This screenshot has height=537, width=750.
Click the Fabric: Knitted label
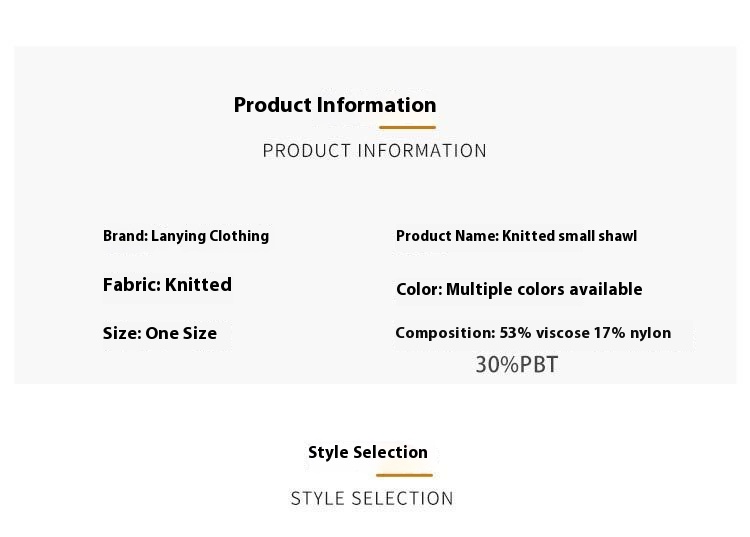[167, 285]
